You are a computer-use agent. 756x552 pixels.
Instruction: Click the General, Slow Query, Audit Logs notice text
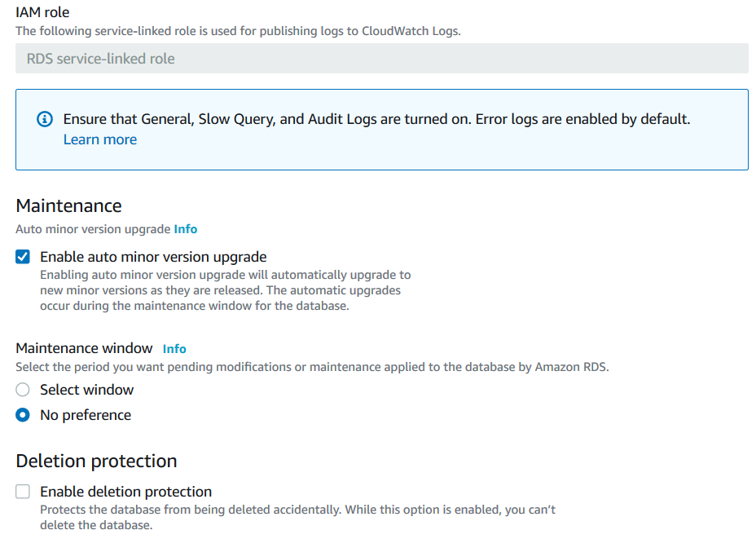tap(376, 119)
